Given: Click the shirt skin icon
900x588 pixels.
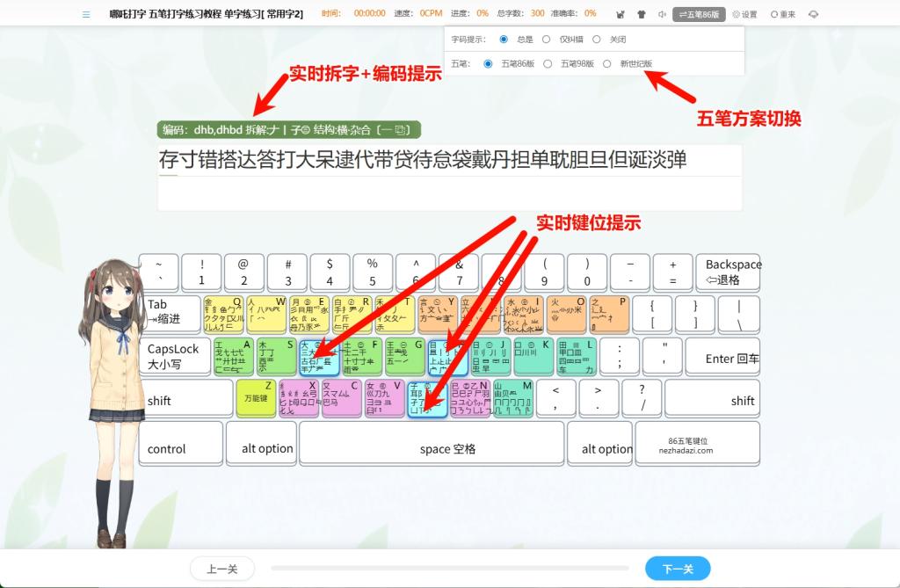Looking at the screenshot, I should [x=641, y=14].
